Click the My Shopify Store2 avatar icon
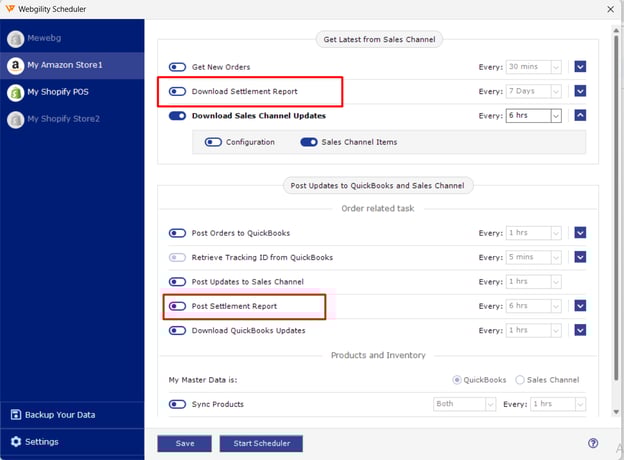 pyautogui.click(x=16, y=119)
